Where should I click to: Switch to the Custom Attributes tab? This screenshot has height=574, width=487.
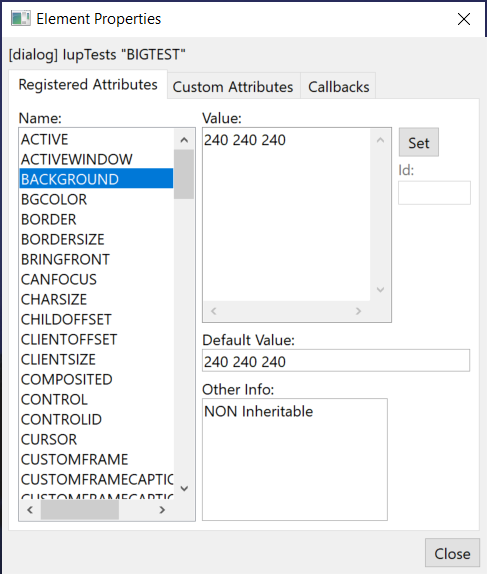pos(233,87)
